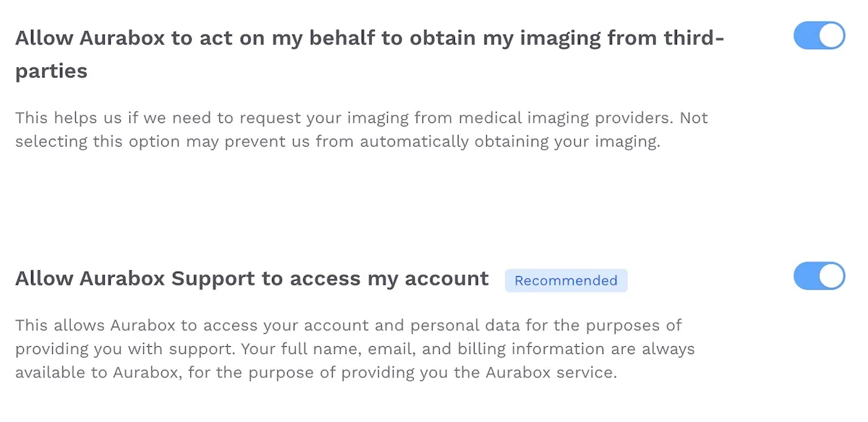The image size is (868, 422).
Task: Click the description under the imaging permission
Action: pos(362,129)
